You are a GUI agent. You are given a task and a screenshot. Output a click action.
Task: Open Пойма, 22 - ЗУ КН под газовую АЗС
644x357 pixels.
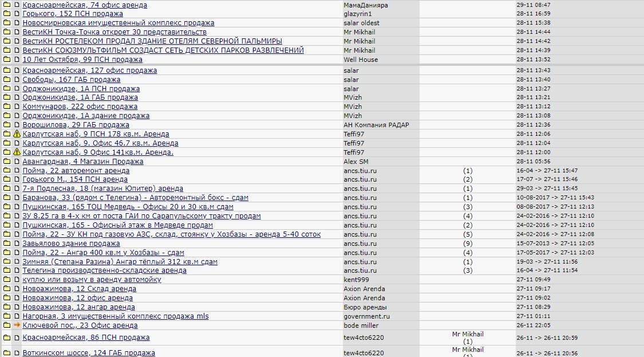click(172, 234)
